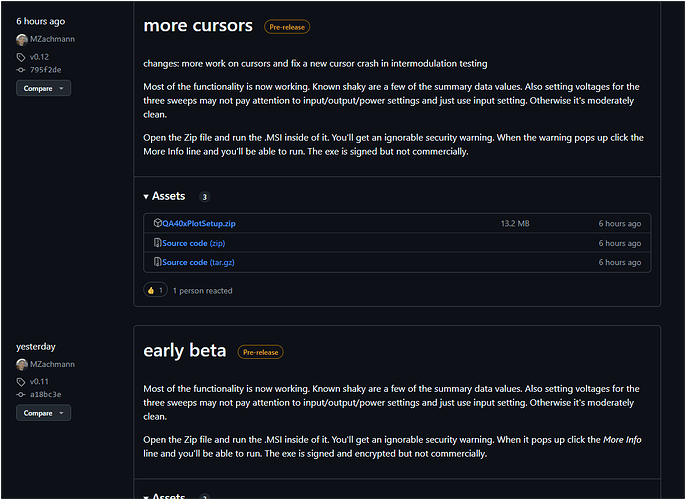Open the more cursors release title

pyautogui.click(x=198, y=26)
